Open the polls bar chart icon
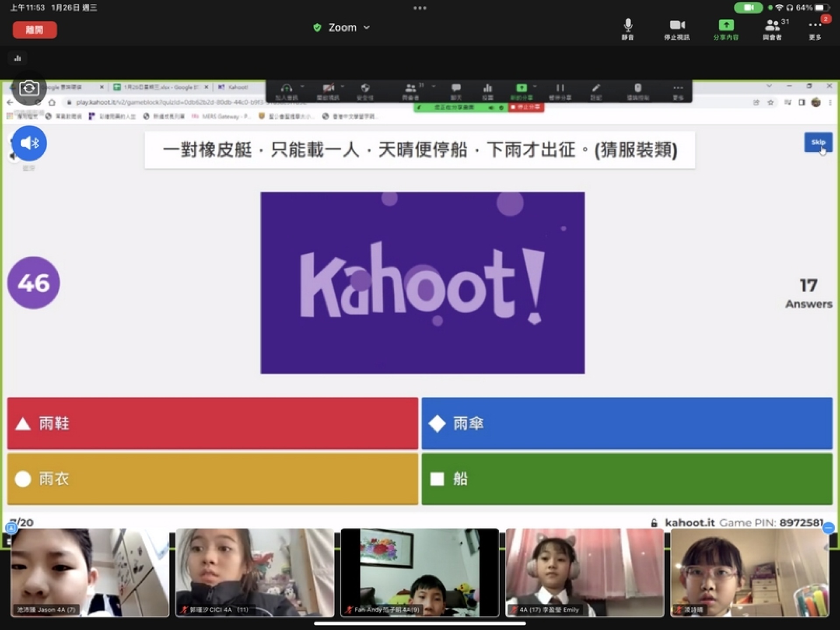The image size is (840, 630). (x=488, y=91)
